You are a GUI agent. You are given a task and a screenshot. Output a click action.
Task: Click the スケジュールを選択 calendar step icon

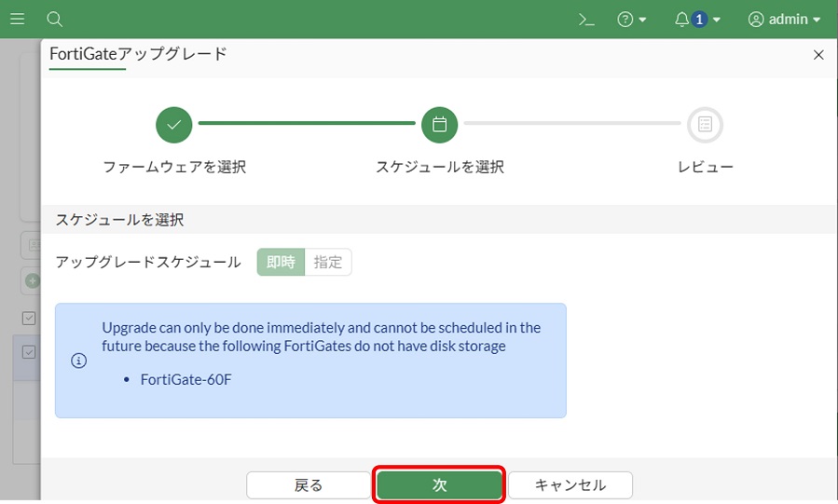click(x=440, y=124)
